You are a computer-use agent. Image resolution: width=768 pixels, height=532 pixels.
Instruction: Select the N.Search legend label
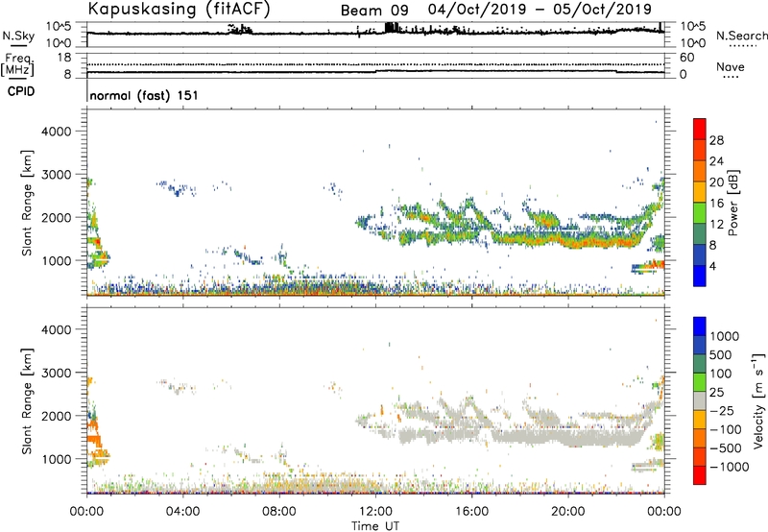[x=741, y=36]
